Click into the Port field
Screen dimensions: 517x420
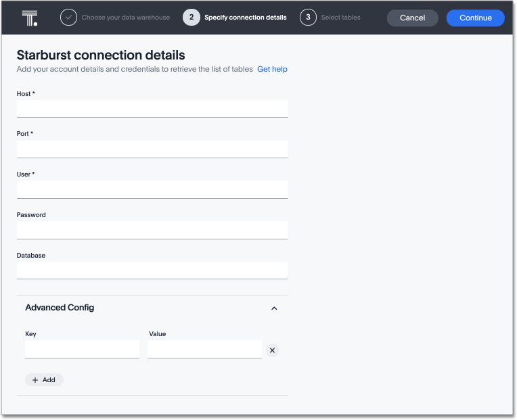[x=152, y=149]
